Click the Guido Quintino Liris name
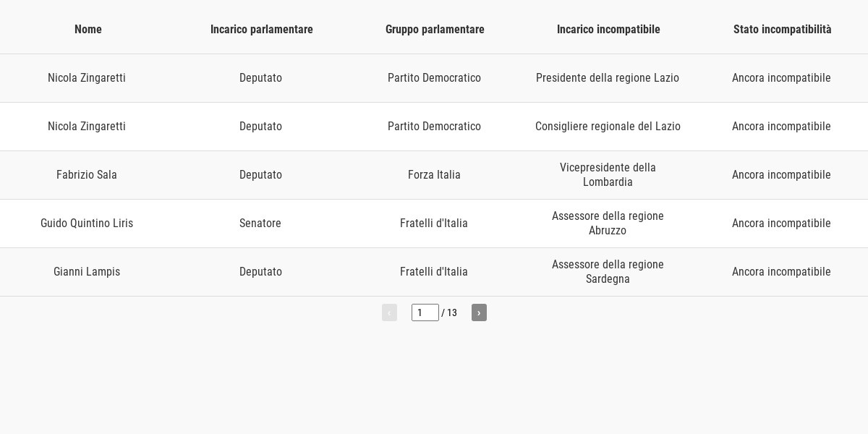The width and height of the screenshot is (868, 434). click(x=87, y=224)
